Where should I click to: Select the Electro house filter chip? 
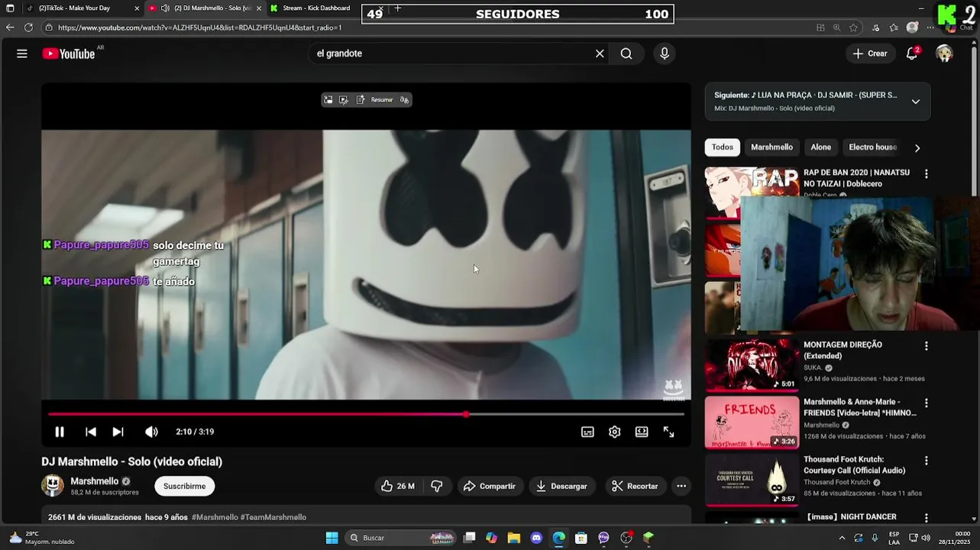tap(873, 147)
